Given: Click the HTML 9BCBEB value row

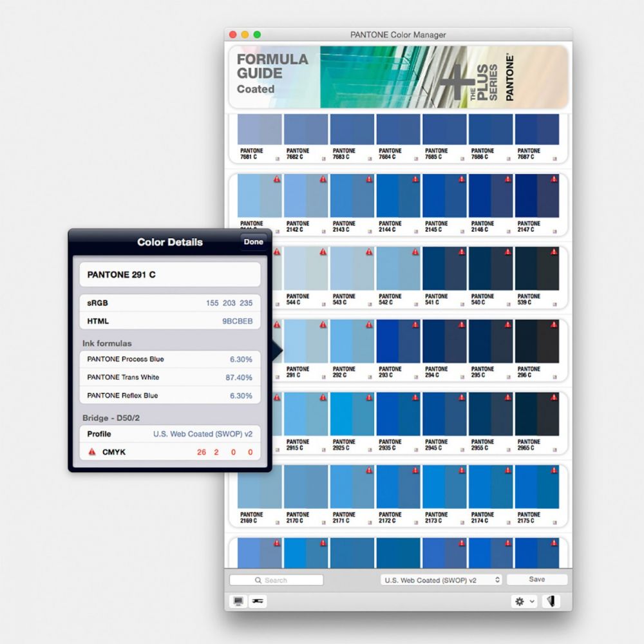Looking at the screenshot, I should tap(170, 321).
